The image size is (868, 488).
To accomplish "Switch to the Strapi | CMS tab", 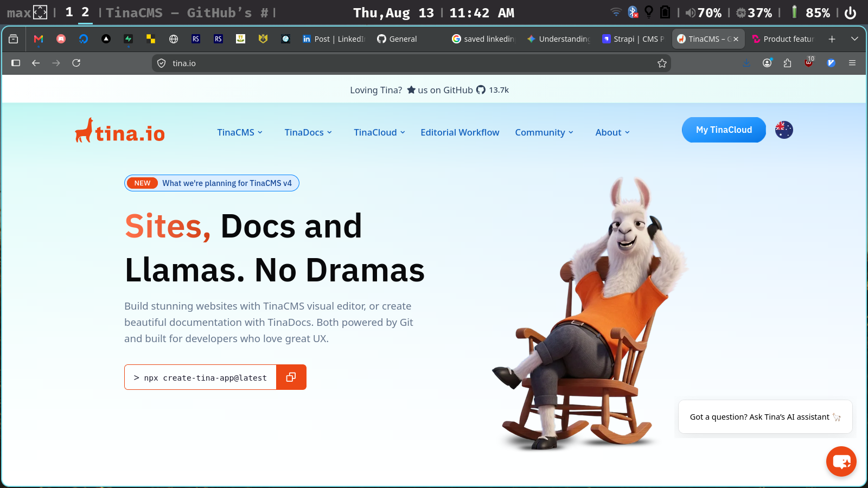I will pyautogui.click(x=633, y=39).
